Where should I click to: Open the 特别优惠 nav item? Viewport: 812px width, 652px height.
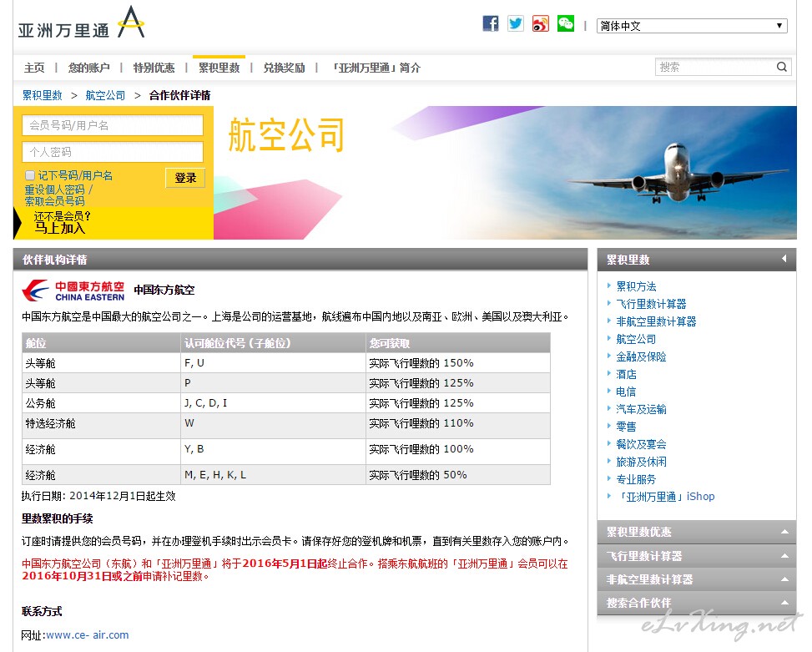154,68
